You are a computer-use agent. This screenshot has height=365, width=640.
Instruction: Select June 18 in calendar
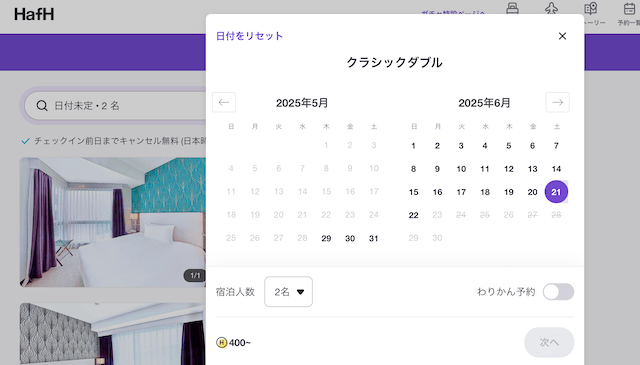[485, 192]
